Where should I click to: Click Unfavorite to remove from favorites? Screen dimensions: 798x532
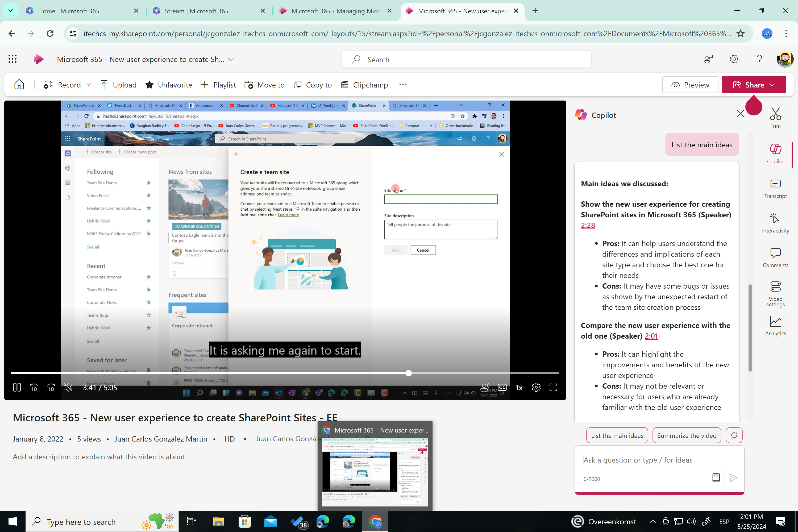tap(169, 85)
